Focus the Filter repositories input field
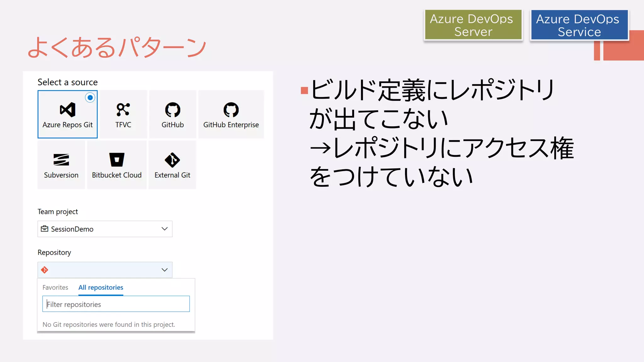 coord(116,304)
